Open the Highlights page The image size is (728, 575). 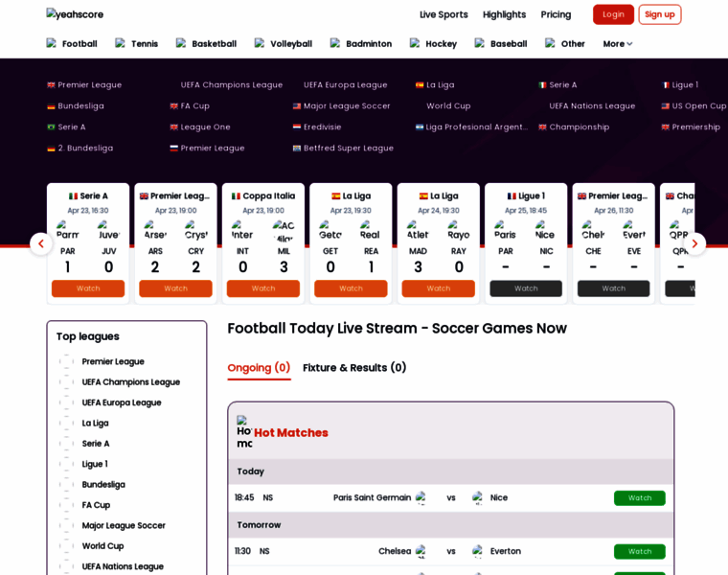[x=504, y=14]
